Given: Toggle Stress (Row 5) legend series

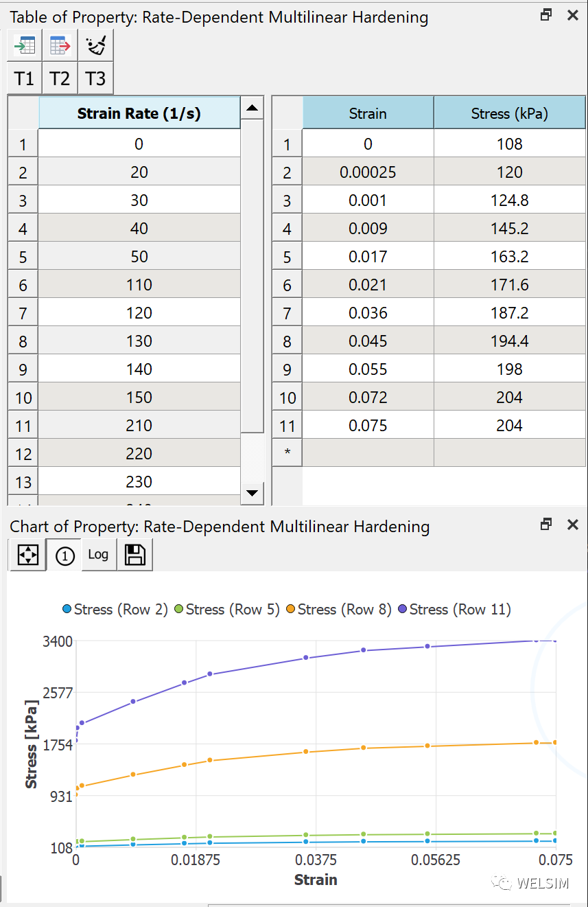Looking at the screenshot, I should (x=226, y=609).
